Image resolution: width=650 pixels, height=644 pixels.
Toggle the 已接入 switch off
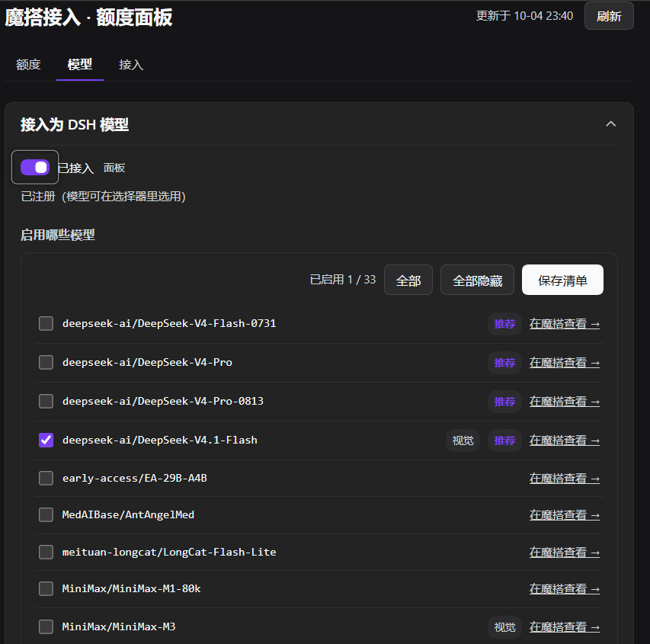(x=35, y=168)
